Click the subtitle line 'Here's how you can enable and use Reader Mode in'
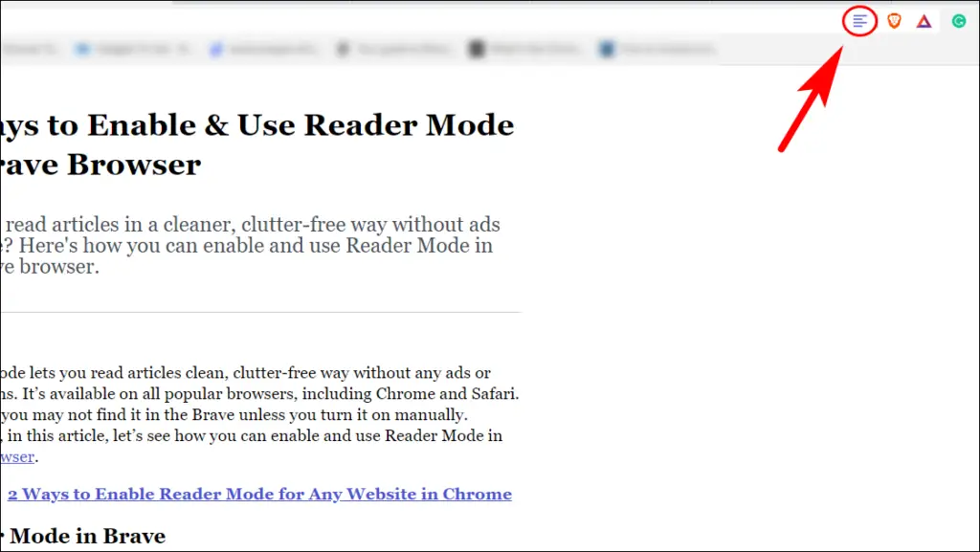Image resolution: width=980 pixels, height=552 pixels. click(256, 246)
